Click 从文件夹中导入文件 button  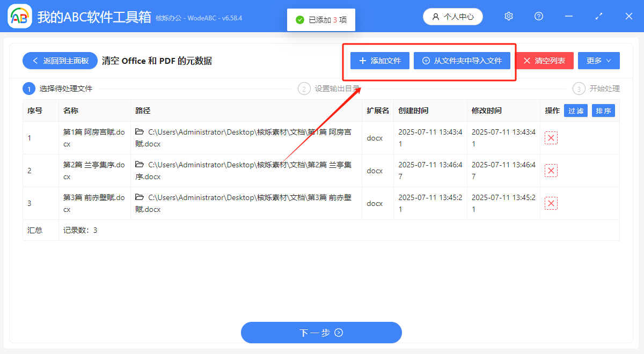462,61
